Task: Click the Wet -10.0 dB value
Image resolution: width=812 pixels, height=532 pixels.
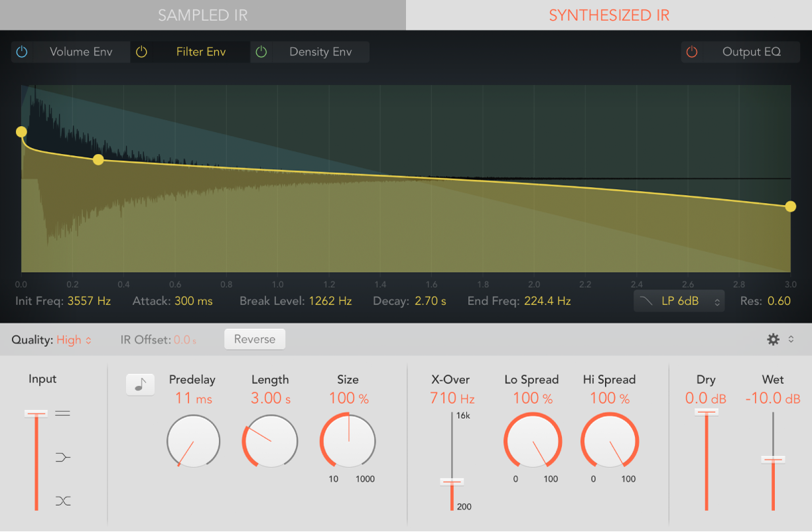Action: 773,398
